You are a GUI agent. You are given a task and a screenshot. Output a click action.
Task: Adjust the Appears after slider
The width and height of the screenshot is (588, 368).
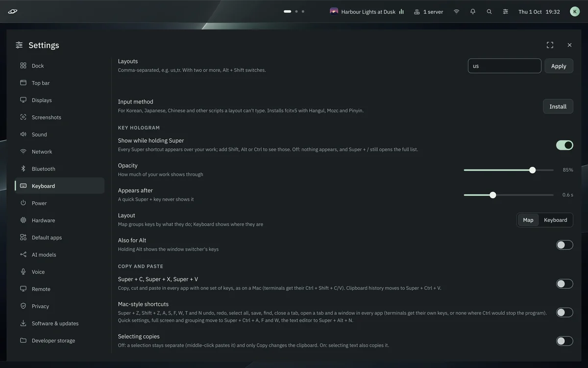pyautogui.click(x=509, y=195)
